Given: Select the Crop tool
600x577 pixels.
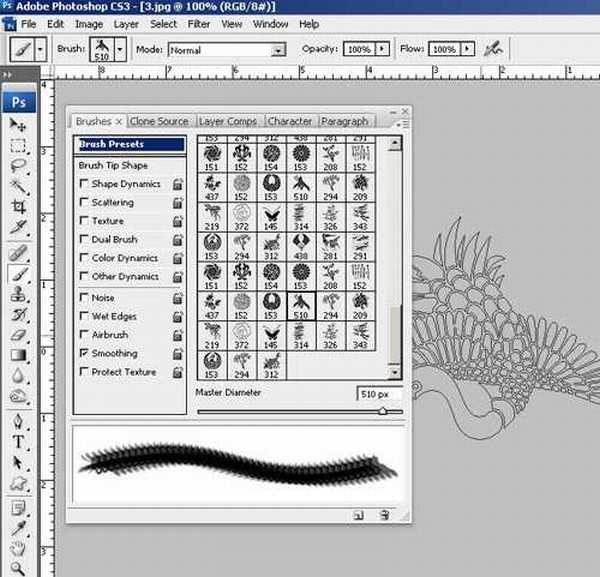Looking at the screenshot, I should pos(18,207).
